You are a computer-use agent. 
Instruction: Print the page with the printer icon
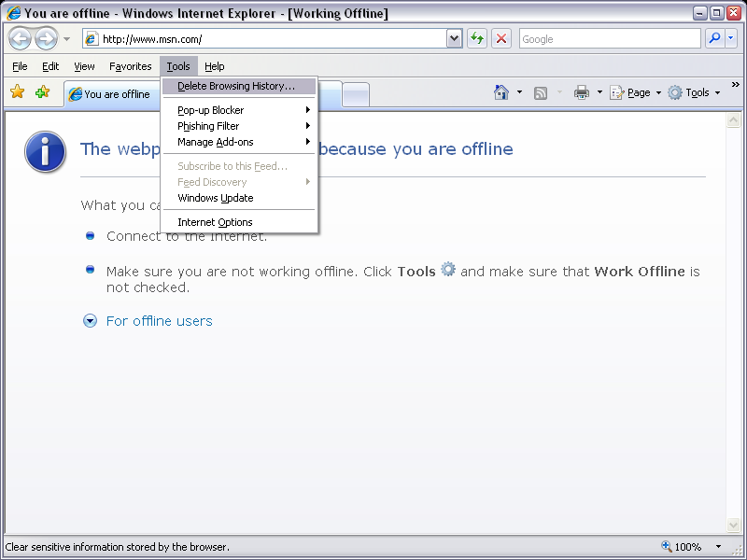tap(581, 92)
